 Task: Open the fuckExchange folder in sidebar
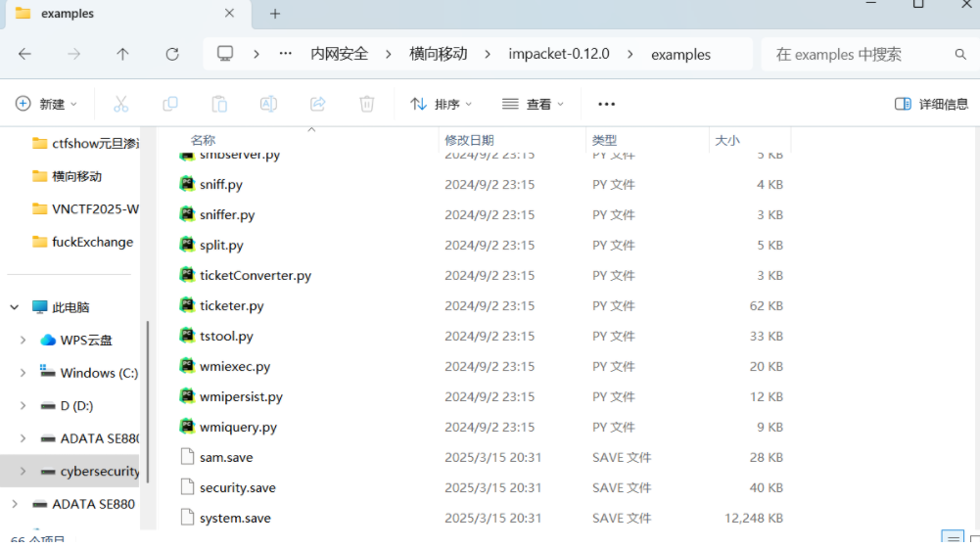pos(92,242)
